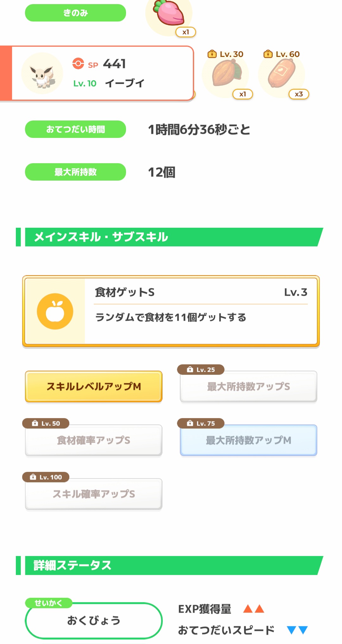The height and width of the screenshot is (644, 342).
Task: Tap the おてつだいスピード blue down arrows
Action: (297, 630)
